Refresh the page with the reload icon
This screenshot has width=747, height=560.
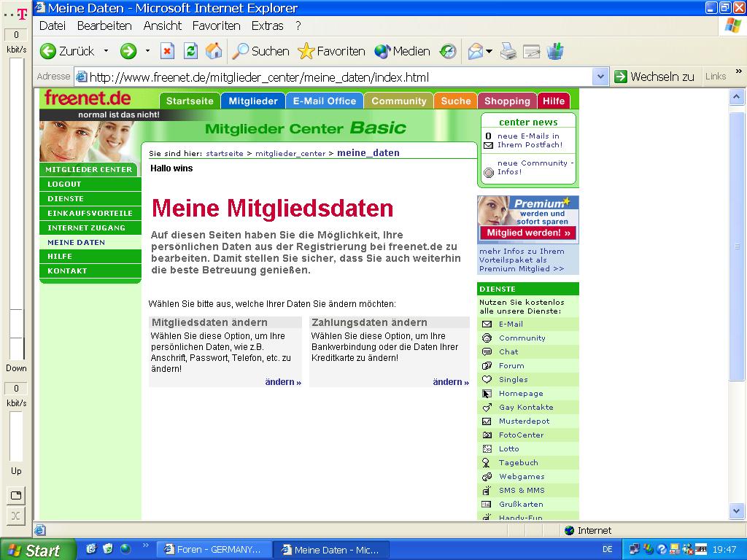[x=190, y=51]
